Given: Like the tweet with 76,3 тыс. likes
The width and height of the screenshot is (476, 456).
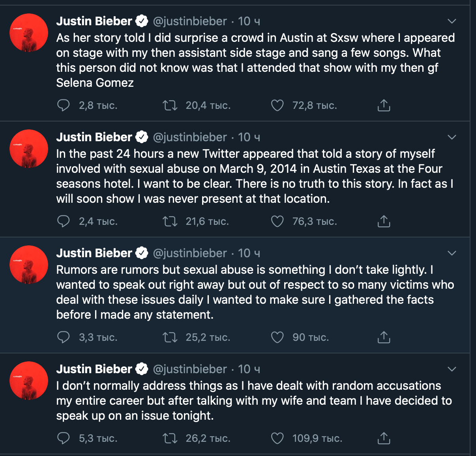Looking at the screenshot, I should [277, 221].
